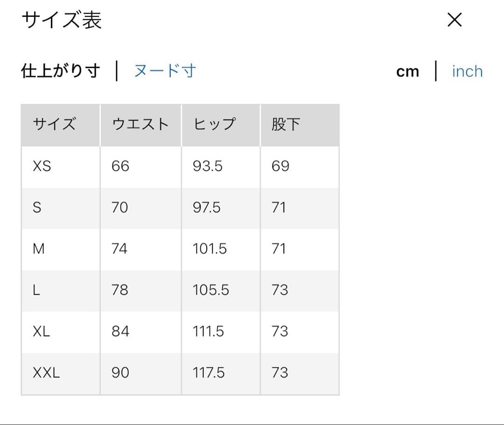Click the 66 waist value cell

tap(120, 166)
